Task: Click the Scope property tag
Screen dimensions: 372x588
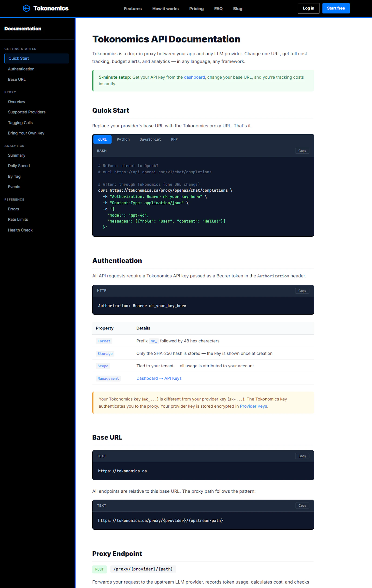Action: [103, 366]
